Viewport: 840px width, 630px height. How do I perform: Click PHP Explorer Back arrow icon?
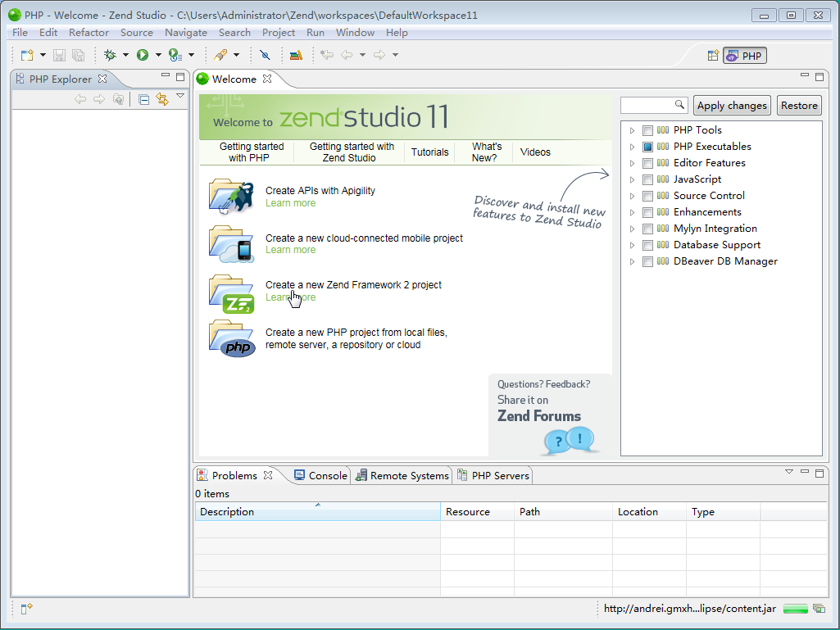(80, 99)
